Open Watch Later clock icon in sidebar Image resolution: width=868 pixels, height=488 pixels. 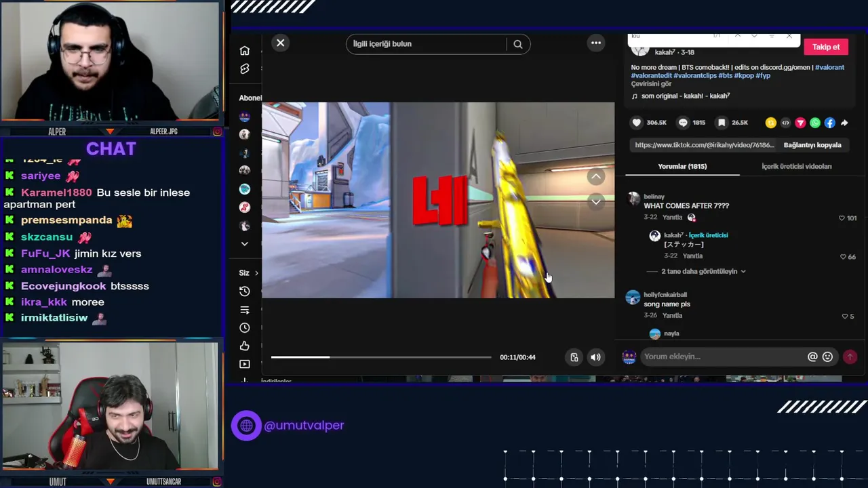245,327
